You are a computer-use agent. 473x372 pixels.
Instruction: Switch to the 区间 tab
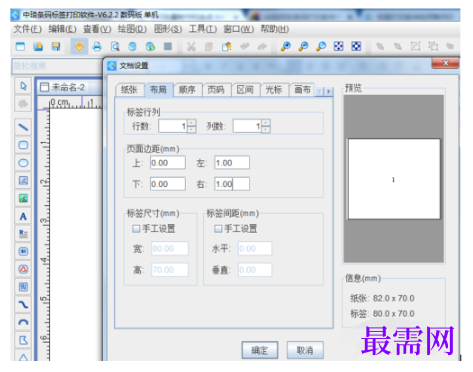pos(245,90)
